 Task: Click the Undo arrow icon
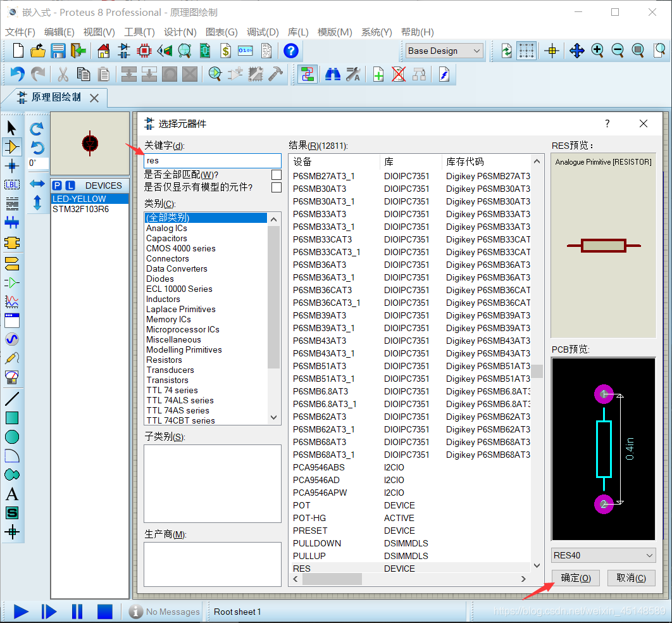coord(17,74)
